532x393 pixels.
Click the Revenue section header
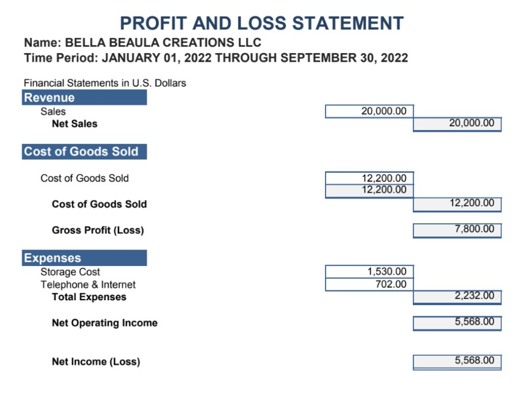tap(84, 98)
